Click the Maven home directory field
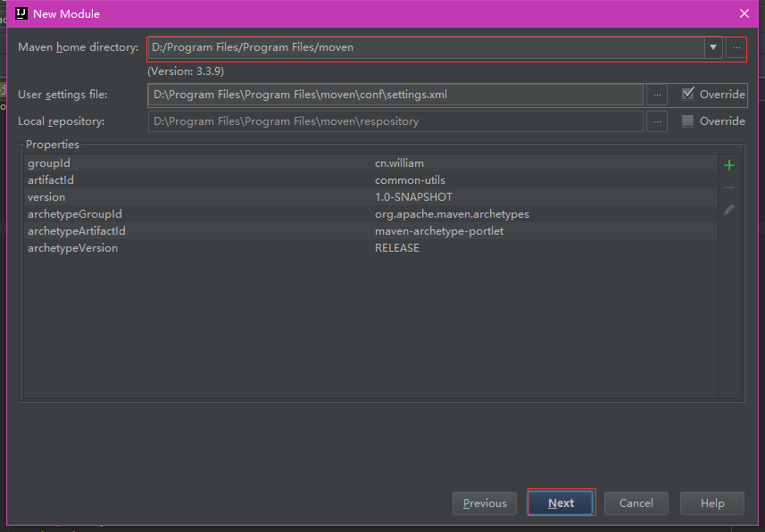This screenshot has height=532, width=765. (426, 47)
